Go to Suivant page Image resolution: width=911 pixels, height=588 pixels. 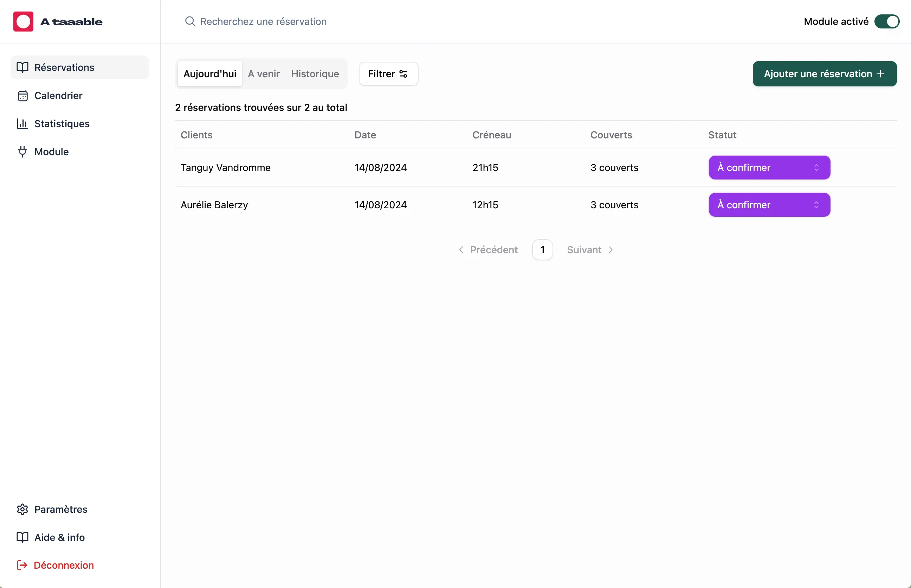590,250
